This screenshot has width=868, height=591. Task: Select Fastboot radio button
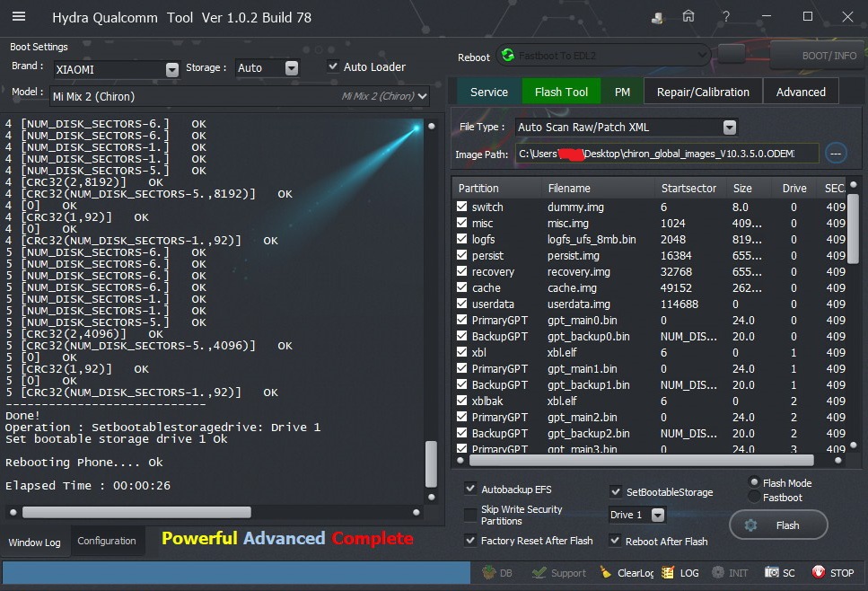point(754,497)
